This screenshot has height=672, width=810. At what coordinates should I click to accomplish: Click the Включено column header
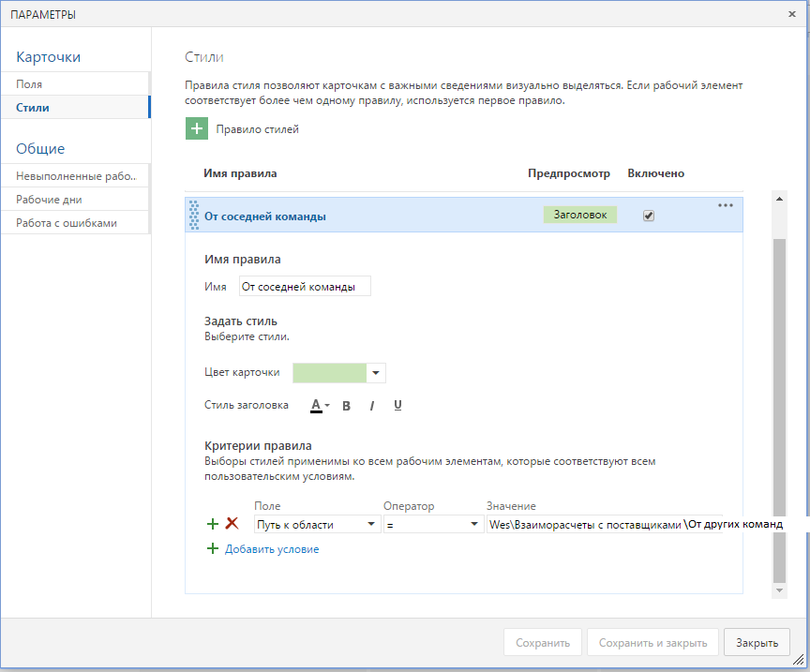tap(656, 173)
